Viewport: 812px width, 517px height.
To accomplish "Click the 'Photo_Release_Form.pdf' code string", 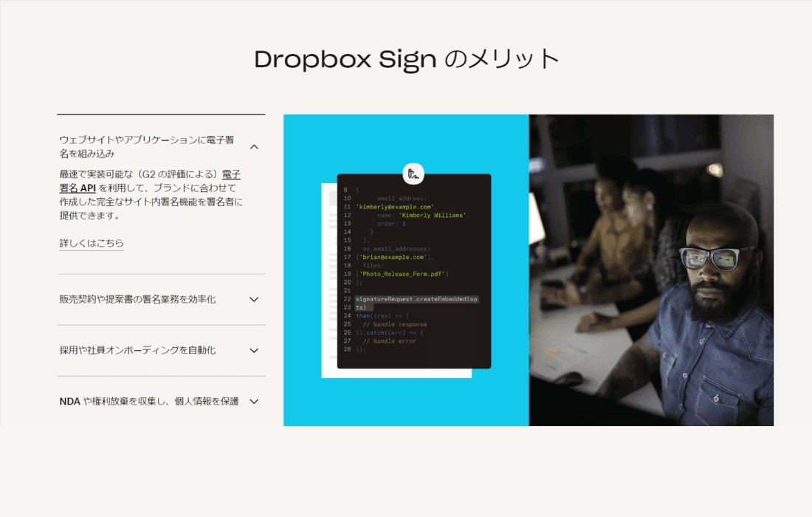I will click(403, 273).
